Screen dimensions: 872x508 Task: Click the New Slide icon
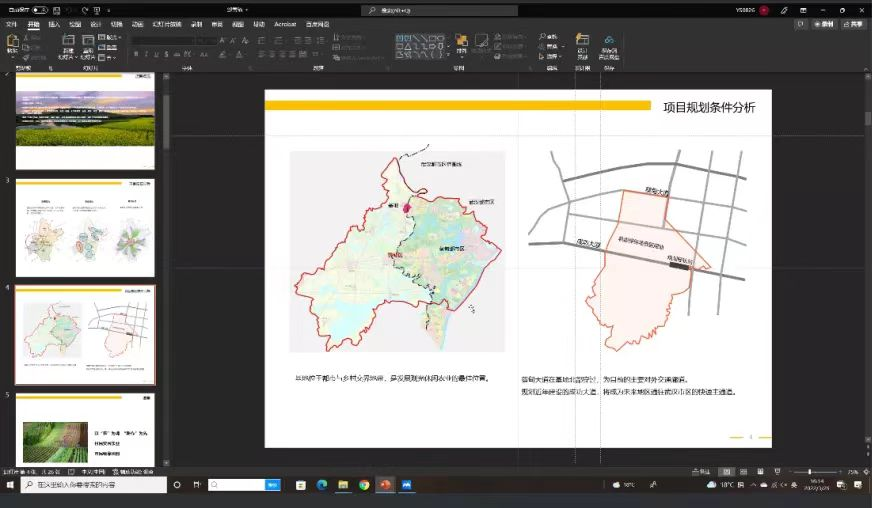(x=68, y=42)
